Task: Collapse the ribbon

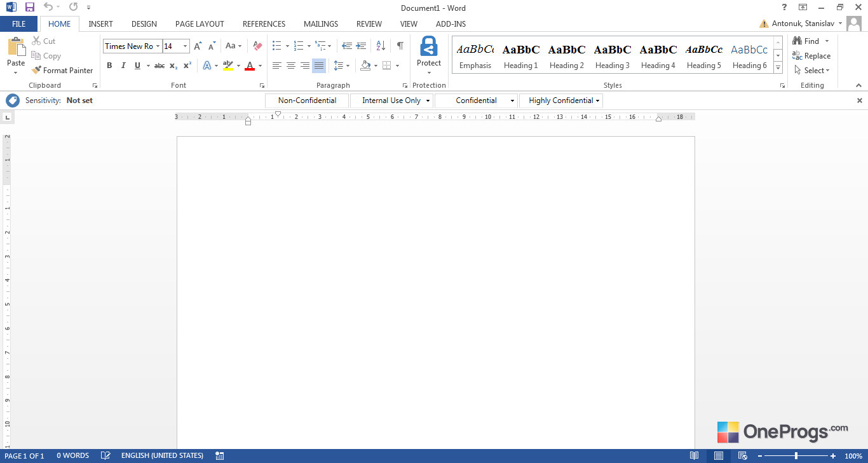Action: 858,85
